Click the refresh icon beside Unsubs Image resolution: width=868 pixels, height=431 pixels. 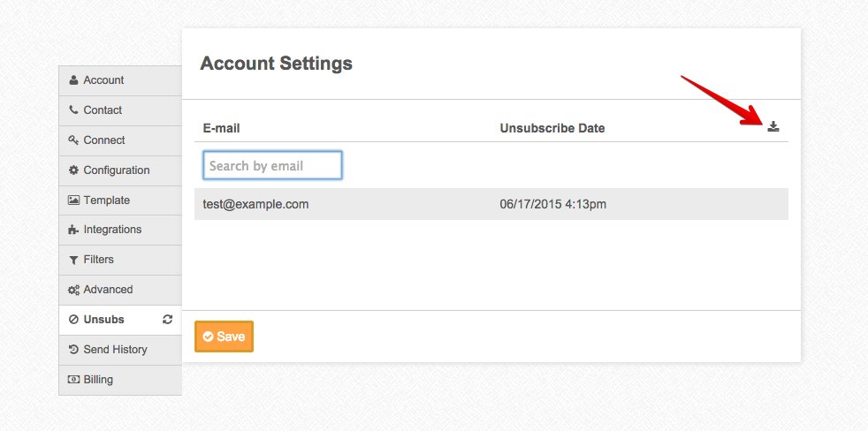click(168, 320)
